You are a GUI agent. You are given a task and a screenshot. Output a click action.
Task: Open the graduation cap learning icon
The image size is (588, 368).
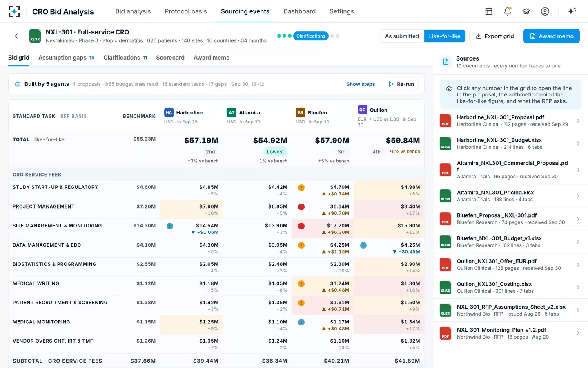[526, 11]
